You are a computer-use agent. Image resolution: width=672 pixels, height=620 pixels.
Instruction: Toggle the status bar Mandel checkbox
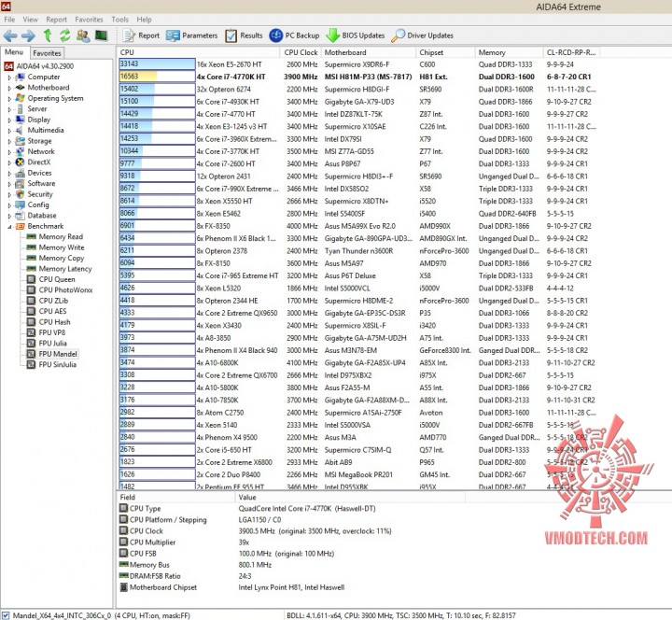6,615
